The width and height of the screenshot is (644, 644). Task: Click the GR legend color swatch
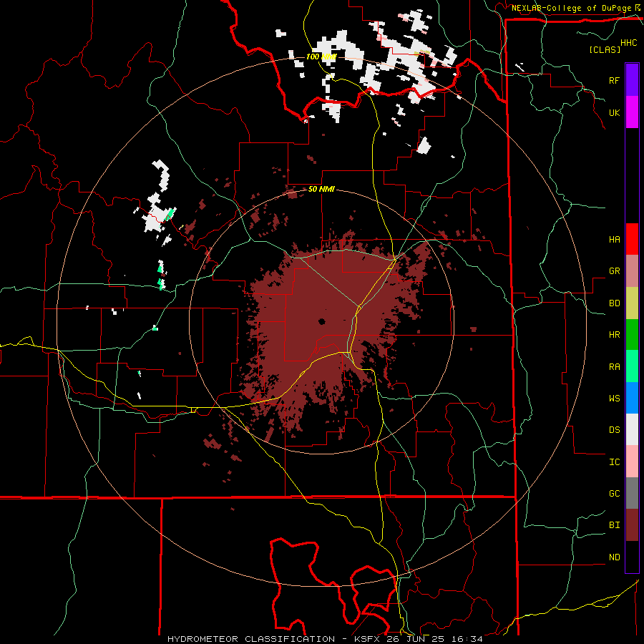632,271
